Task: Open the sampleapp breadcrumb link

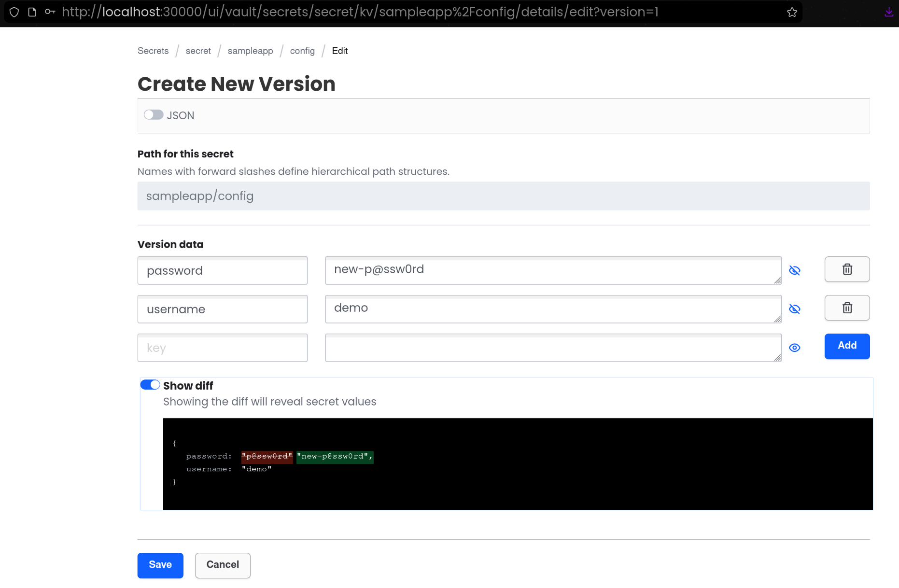Action: [251, 51]
